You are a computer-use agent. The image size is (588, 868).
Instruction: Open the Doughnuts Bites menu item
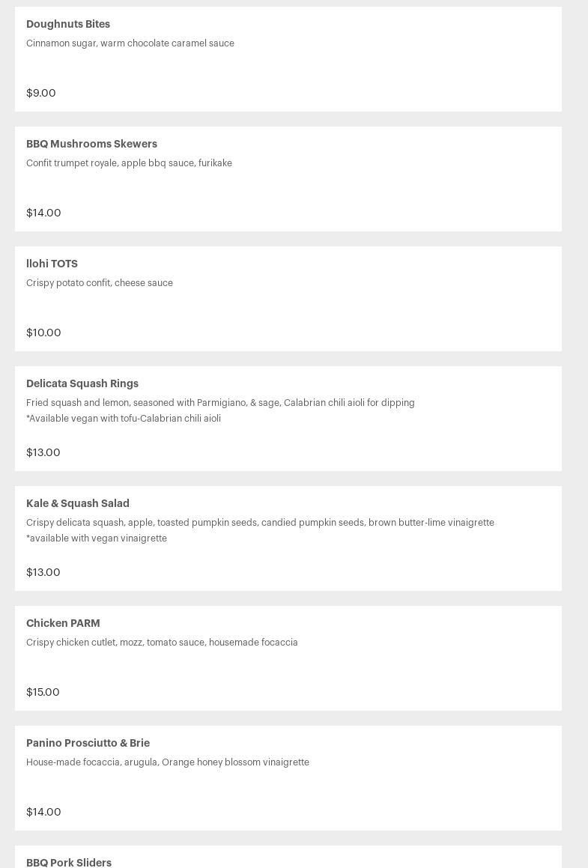(x=68, y=24)
